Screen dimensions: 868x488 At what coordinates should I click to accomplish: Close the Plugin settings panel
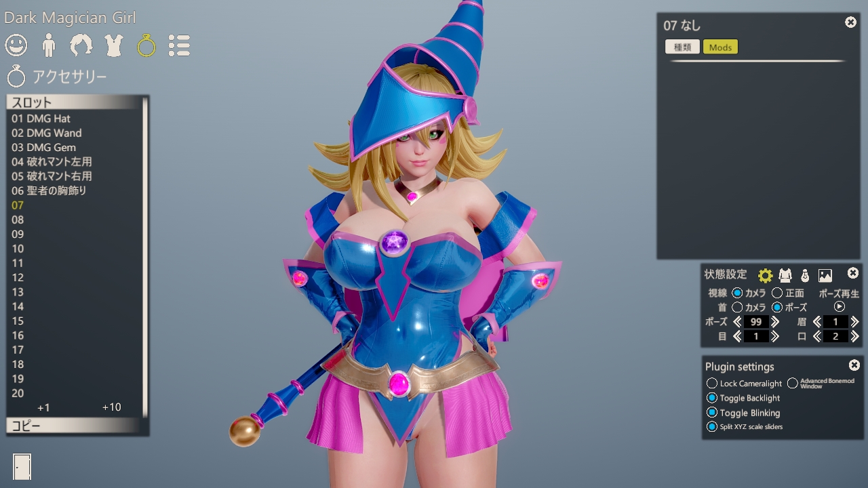click(854, 365)
